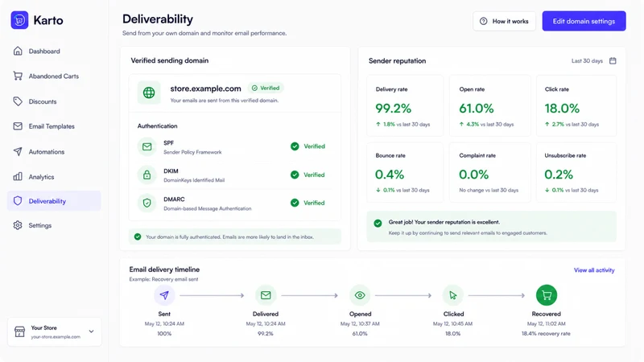The image size is (644, 362).
Task: Click Edit domain settings button
Action: 584,21
